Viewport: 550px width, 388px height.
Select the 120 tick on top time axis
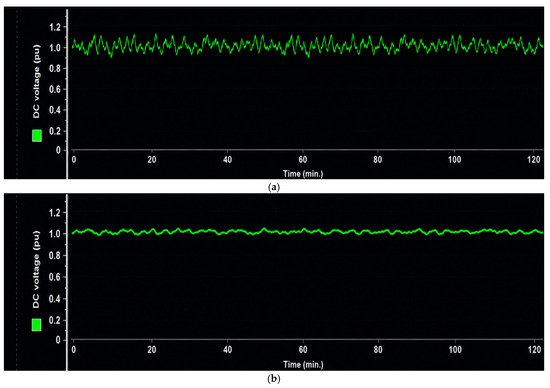[534, 160]
